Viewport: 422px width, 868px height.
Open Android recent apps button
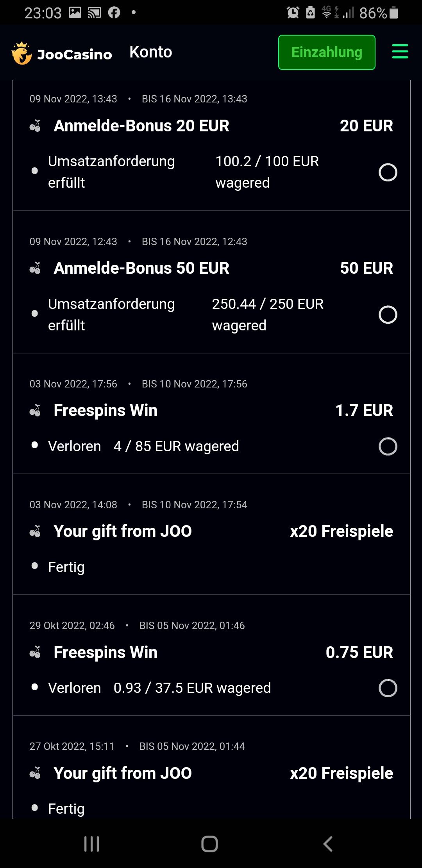(92, 844)
